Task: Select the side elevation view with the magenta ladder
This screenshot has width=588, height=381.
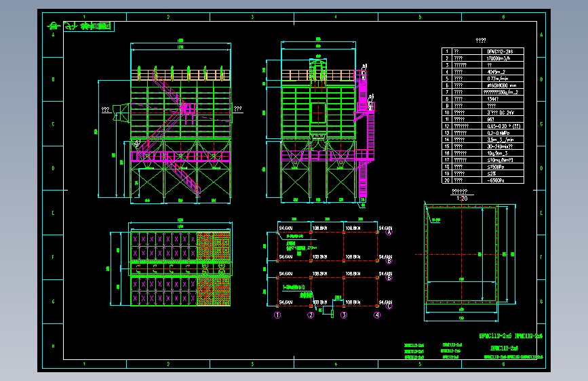Action: (319, 122)
